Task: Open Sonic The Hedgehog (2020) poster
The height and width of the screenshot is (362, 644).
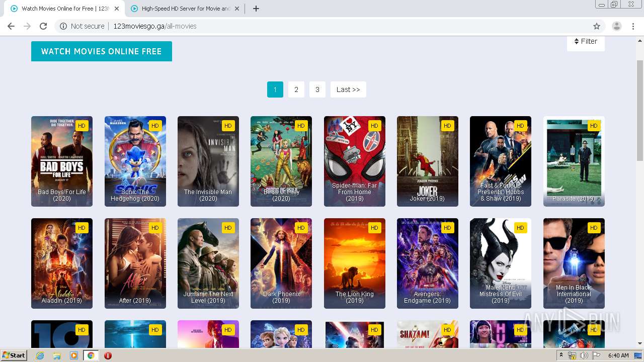Action: [x=135, y=161]
